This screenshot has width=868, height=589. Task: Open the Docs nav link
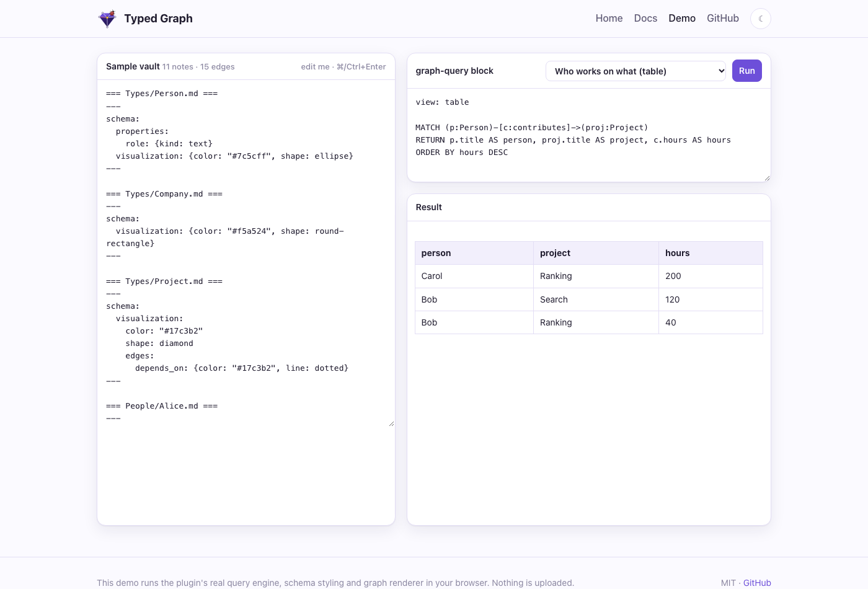point(645,19)
